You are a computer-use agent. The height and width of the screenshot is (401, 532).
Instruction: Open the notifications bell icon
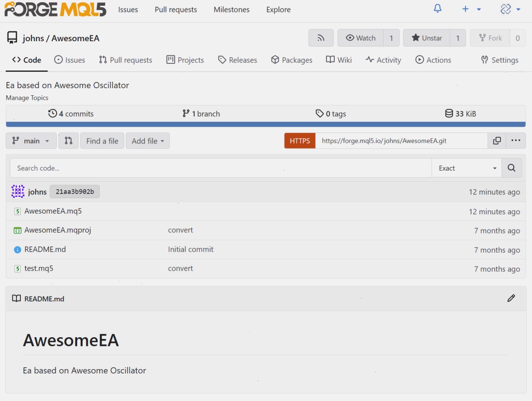[x=438, y=9]
